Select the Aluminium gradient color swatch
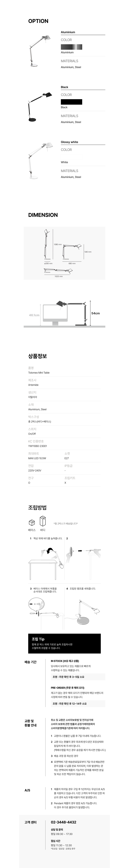Screen dimensions: 129x868 tap(71, 47)
